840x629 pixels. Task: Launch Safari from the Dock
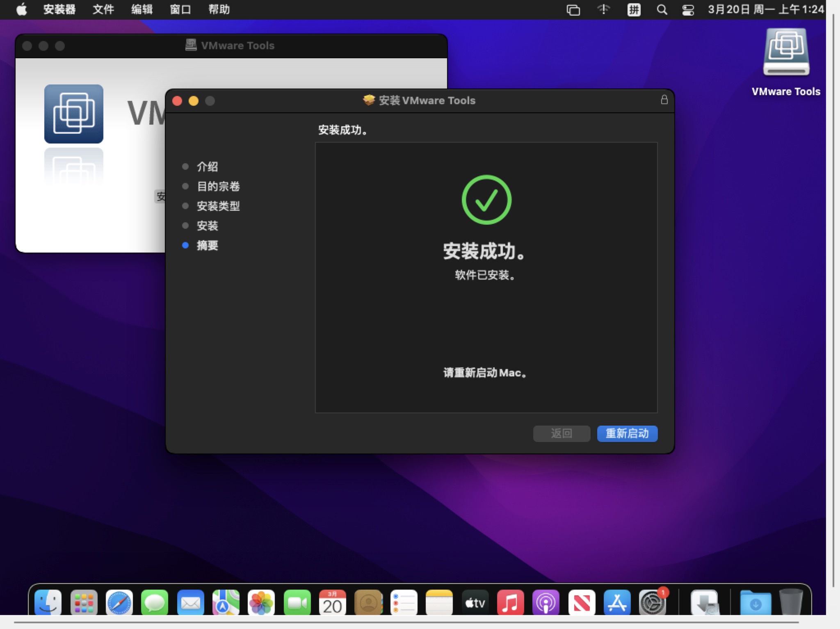tap(119, 603)
